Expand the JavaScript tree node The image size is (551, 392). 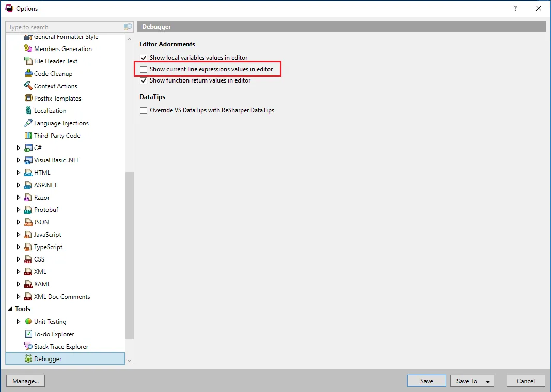[x=18, y=235]
